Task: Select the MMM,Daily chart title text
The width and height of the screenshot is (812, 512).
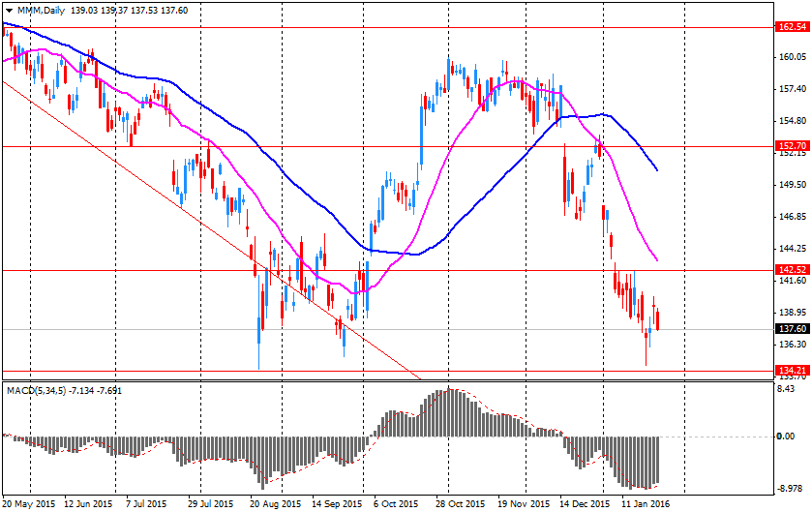Action: (x=41, y=11)
